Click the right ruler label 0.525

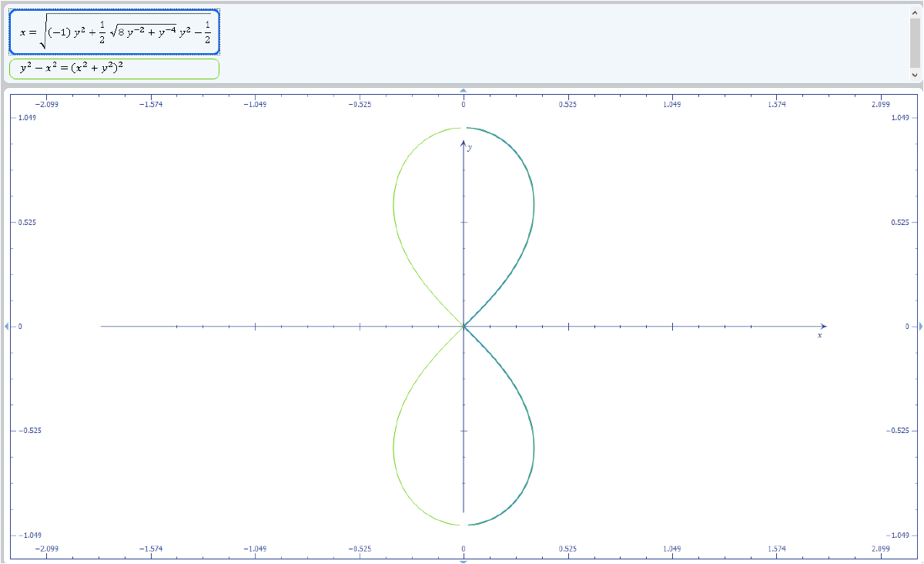tap(898, 222)
